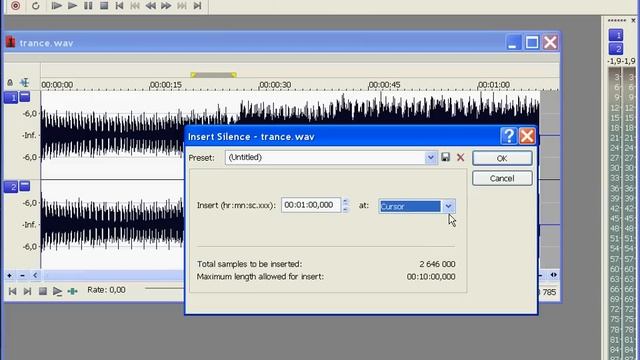The height and width of the screenshot is (360, 640).
Task: Click the Record button in top toolbar
Action: tap(16, 6)
